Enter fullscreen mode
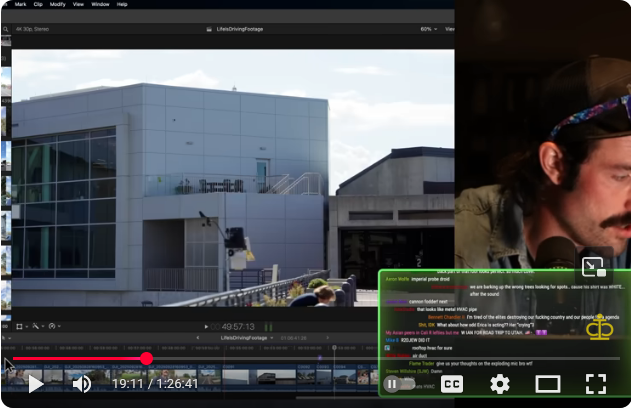Viewport: 631px width, 408px height. [x=596, y=384]
